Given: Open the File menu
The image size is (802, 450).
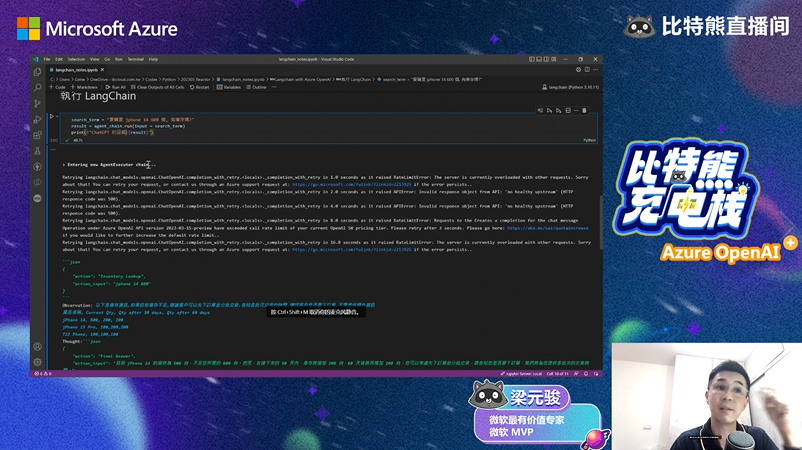Looking at the screenshot, I should (47, 59).
